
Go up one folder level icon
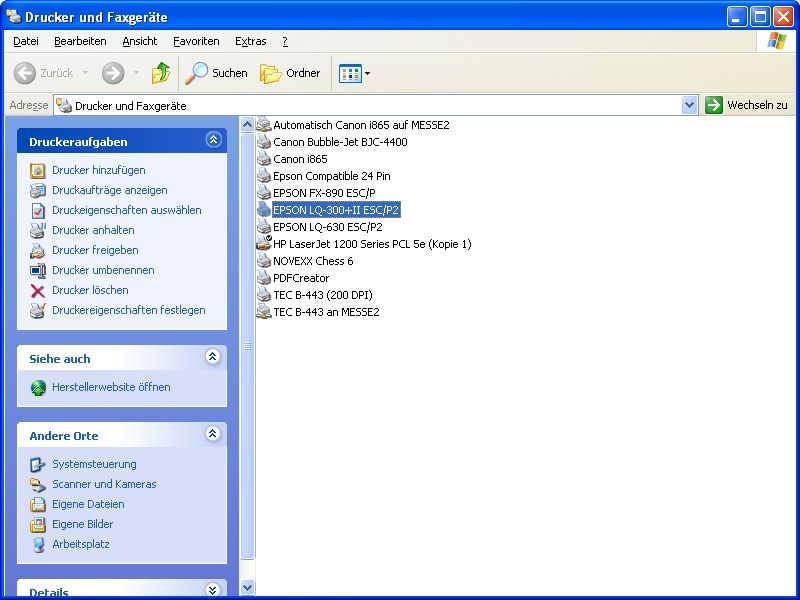pos(161,73)
